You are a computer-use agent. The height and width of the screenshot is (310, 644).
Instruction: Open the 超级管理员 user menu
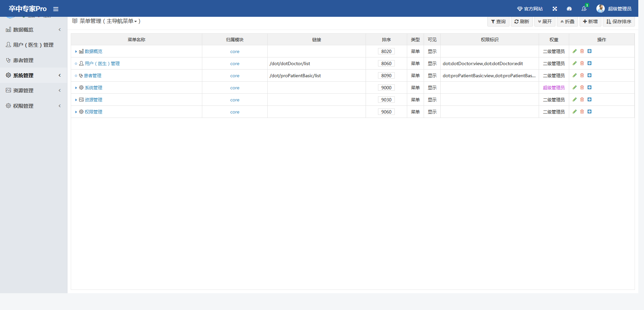pyautogui.click(x=619, y=9)
